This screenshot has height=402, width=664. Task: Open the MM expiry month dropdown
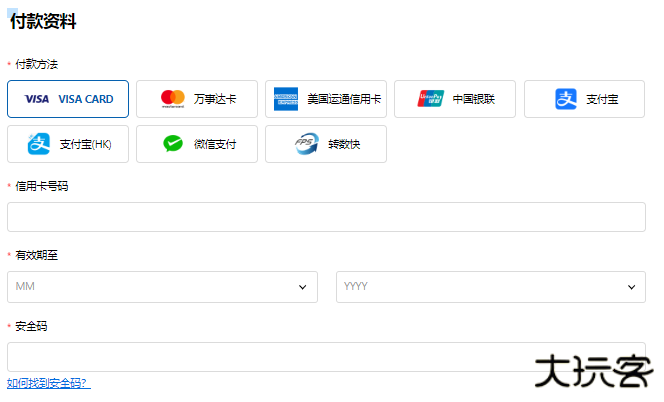pos(161,287)
